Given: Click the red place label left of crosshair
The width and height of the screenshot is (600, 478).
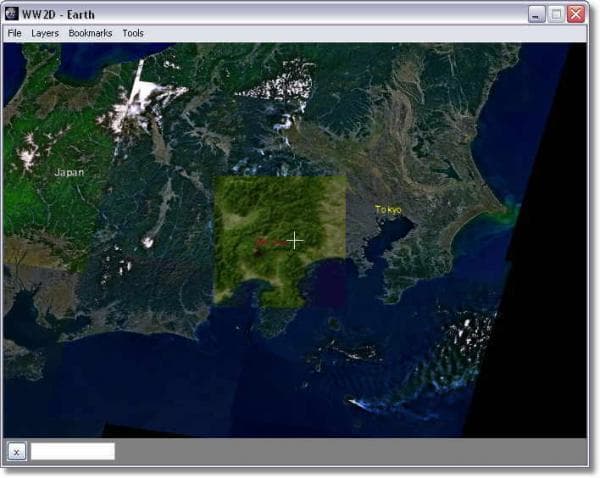Looking at the screenshot, I should click(271, 243).
